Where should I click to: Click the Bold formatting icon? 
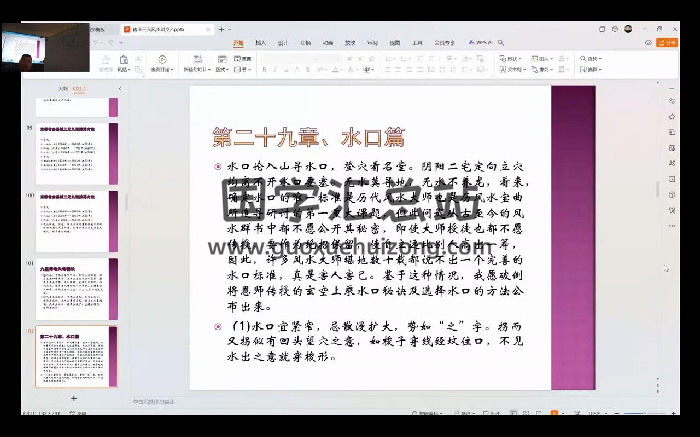click(264, 70)
